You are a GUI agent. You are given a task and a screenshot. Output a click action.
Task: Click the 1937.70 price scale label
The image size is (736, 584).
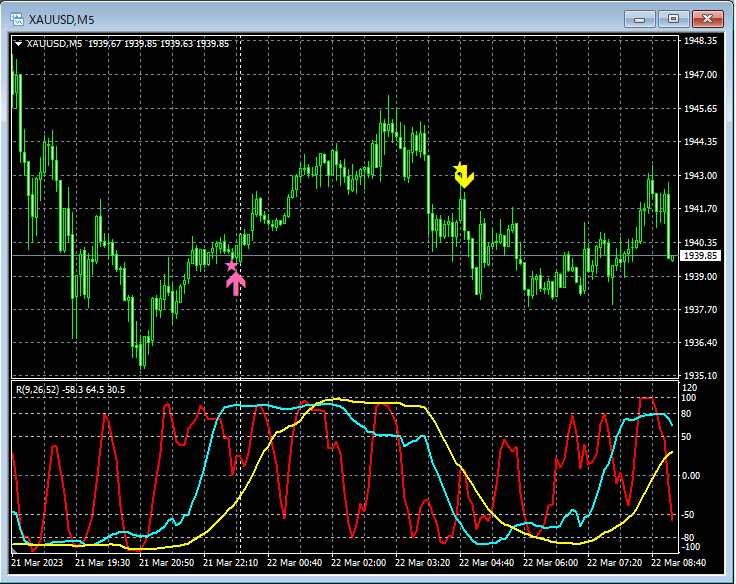click(x=700, y=309)
